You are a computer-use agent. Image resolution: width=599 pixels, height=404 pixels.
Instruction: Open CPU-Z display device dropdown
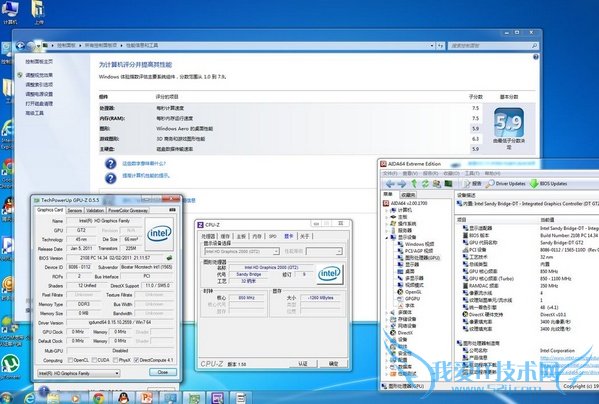click(x=242, y=251)
